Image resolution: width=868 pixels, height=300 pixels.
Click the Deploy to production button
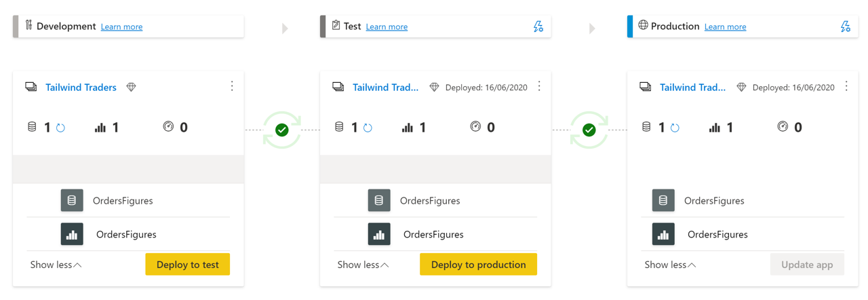pos(478,264)
